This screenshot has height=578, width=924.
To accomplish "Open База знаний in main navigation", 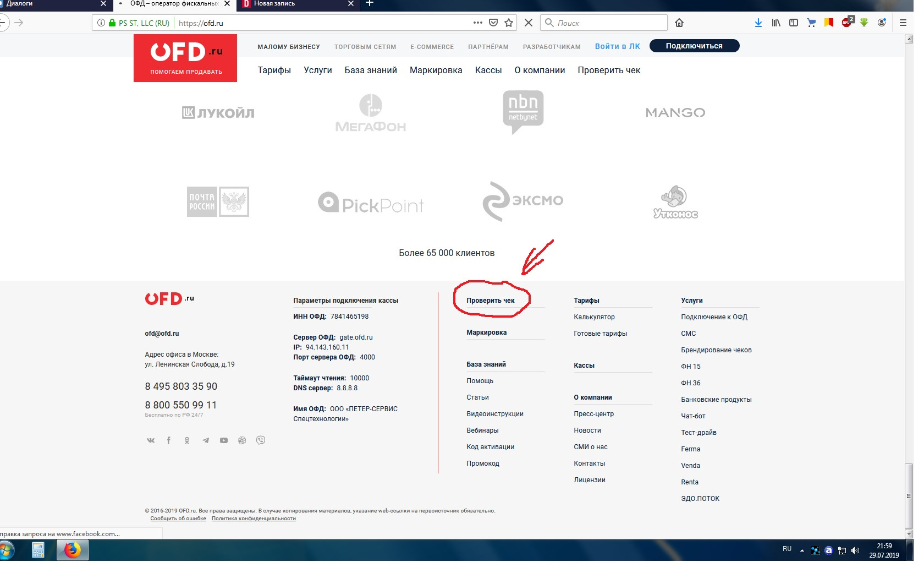I will [x=371, y=70].
